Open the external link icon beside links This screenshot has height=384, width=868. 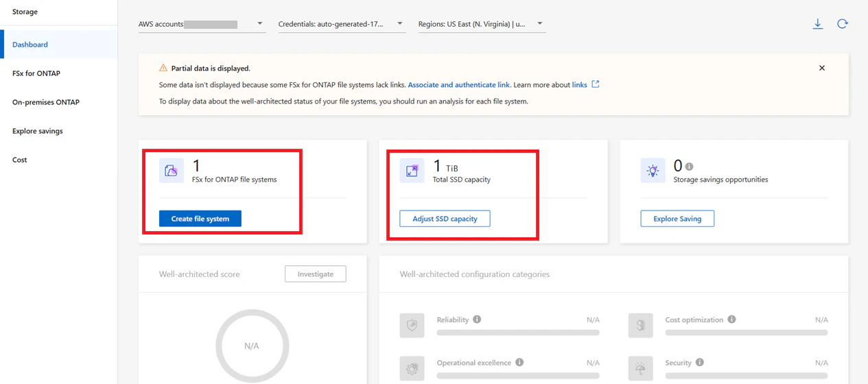point(596,84)
